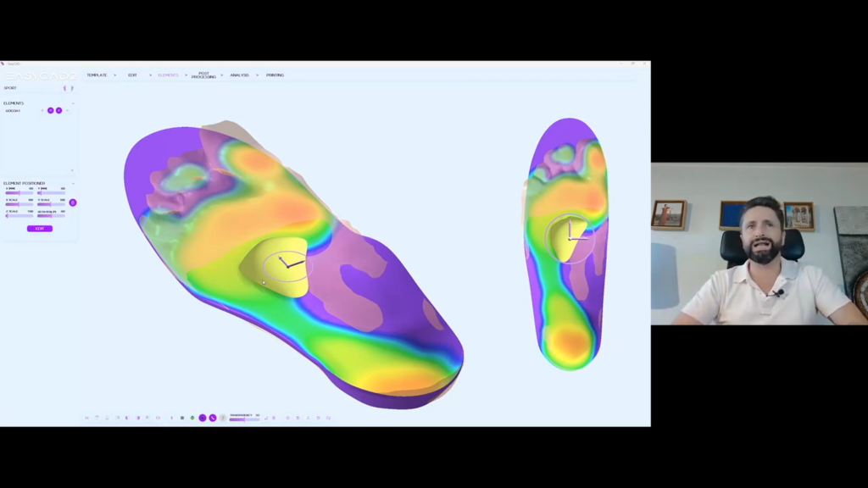Toggle the purple brush circle toggle in toolbar
This screenshot has width=868, height=488.
(203, 417)
